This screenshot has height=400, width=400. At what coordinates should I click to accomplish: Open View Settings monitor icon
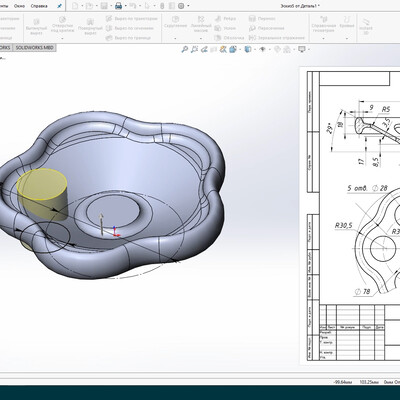[302, 50]
